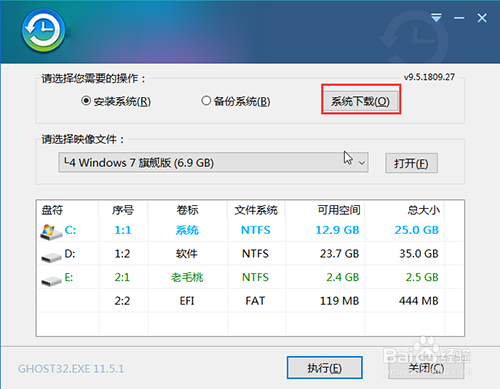500x389 pixels.
Task: Close the window with the X icon
Action: pos(482,18)
